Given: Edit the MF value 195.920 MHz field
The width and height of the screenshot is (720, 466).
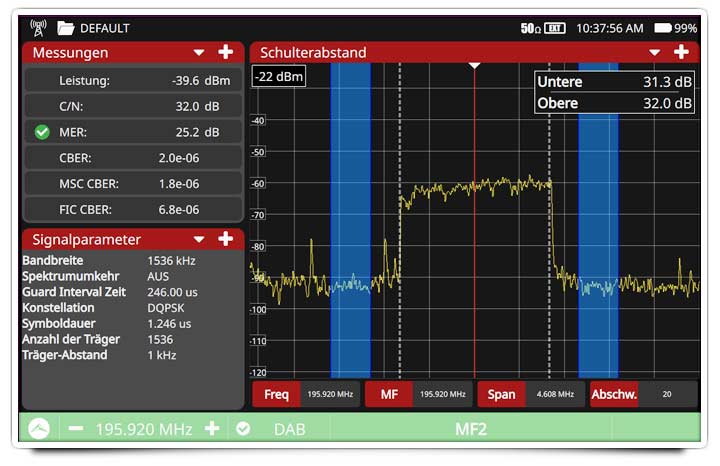Looking at the screenshot, I should pyautogui.click(x=443, y=394).
